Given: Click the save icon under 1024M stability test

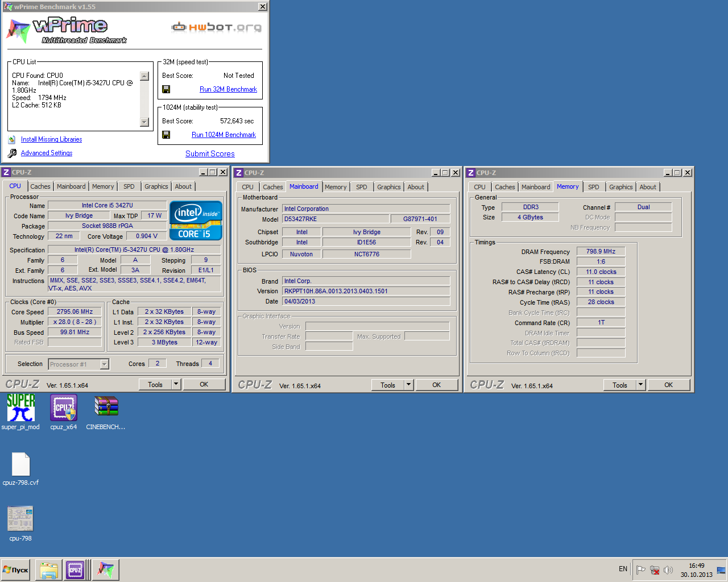Looking at the screenshot, I should pos(166,135).
